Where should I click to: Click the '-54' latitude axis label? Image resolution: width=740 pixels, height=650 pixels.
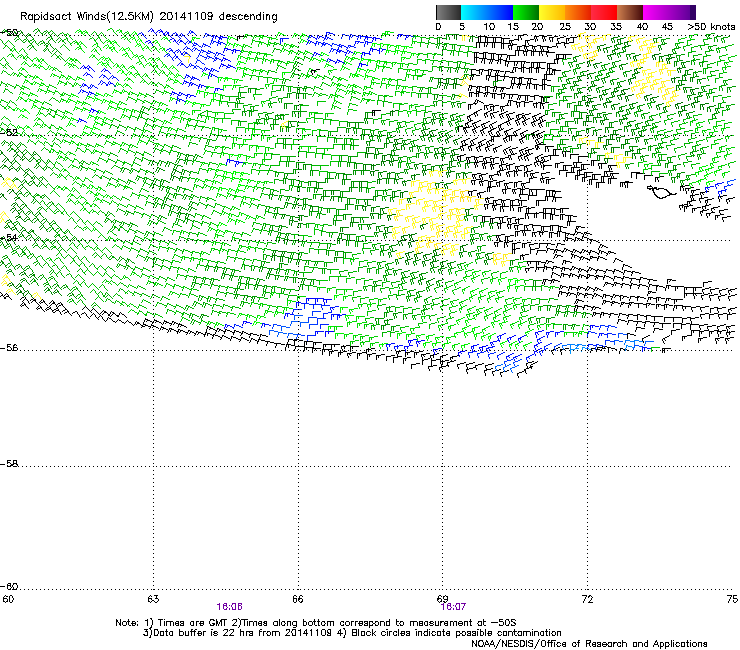[9, 237]
